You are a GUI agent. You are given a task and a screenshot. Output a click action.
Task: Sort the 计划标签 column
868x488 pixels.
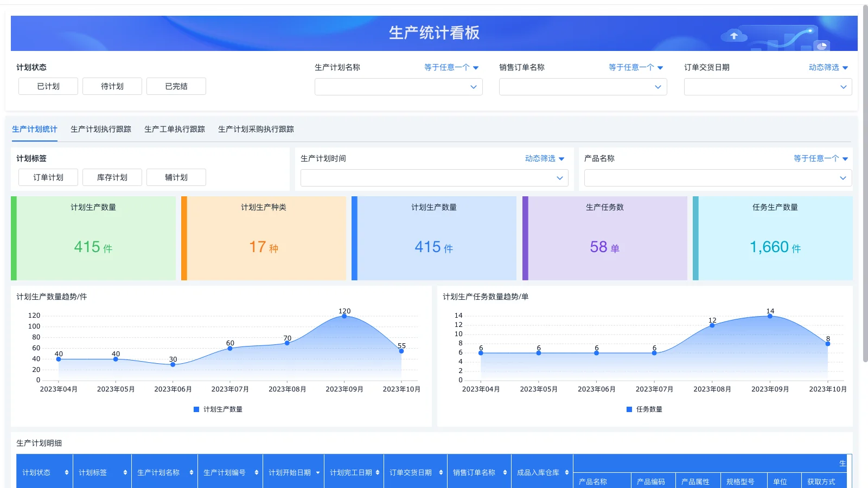tap(124, 472)
